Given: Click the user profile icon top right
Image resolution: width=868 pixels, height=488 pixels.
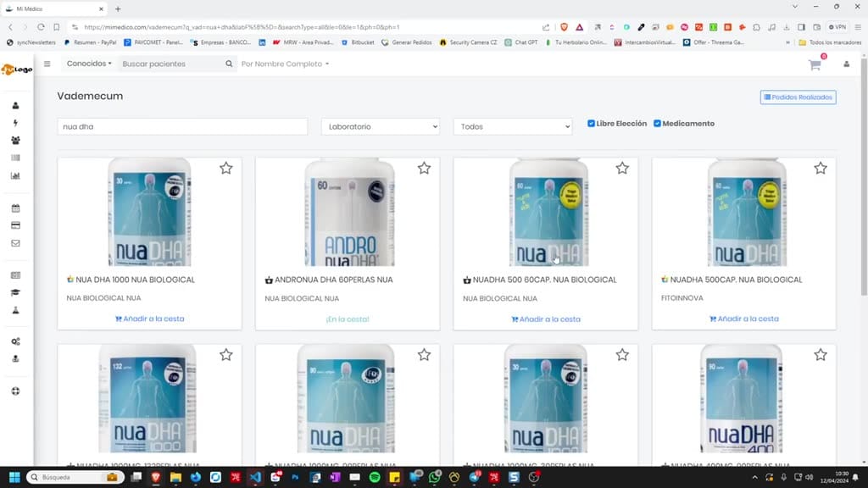Looking at the screenshot, I should [847, 64].
